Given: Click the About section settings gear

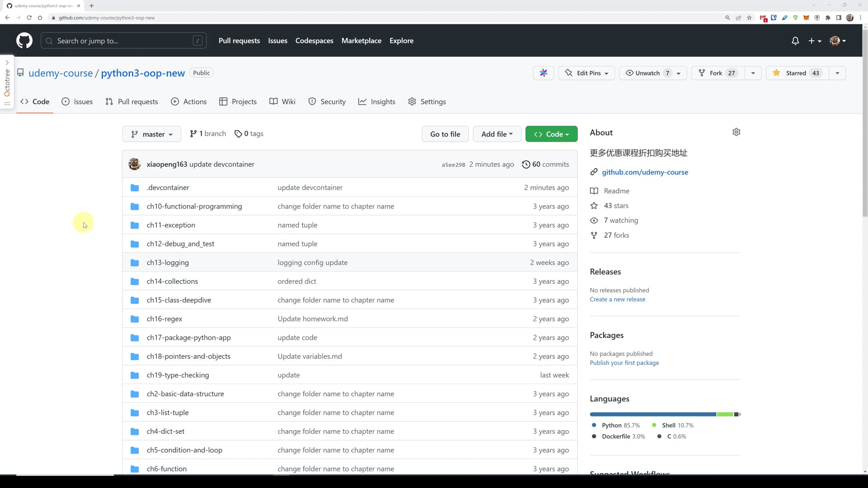Looking at the screenshot, I should (x=736, y=132).
